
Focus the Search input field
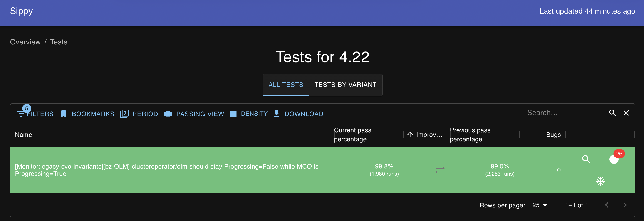coord(565,113)
